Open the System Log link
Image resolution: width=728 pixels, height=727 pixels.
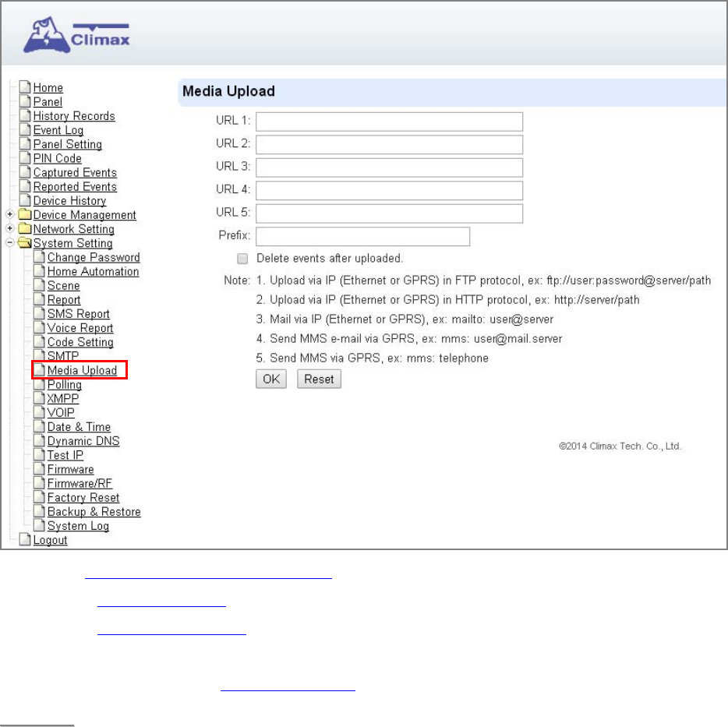click(78, 526)
